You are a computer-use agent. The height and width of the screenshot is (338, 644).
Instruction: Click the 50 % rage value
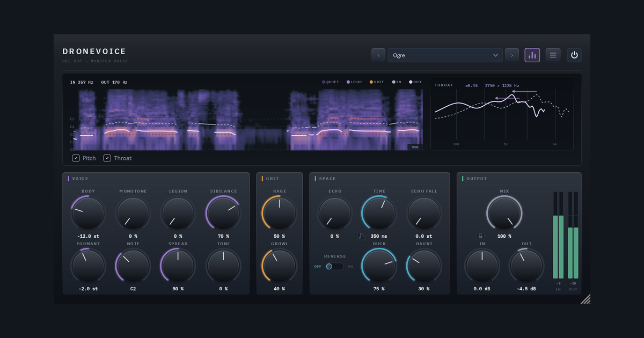[279, 236]
